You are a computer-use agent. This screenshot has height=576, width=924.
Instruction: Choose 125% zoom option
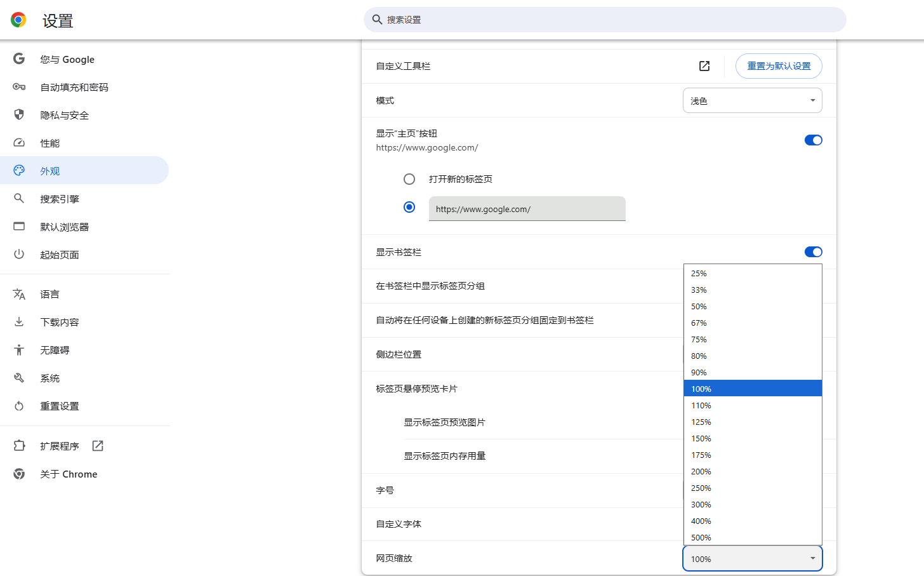(753, 422)
